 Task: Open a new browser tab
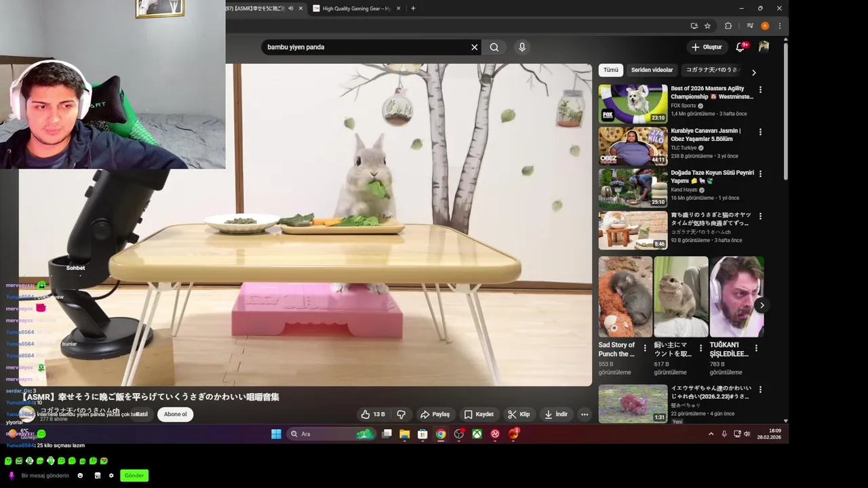pos(413,8)
